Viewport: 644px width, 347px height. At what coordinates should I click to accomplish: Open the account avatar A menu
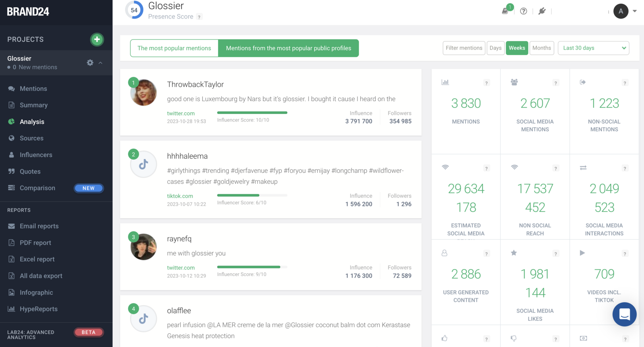[621, 11]
